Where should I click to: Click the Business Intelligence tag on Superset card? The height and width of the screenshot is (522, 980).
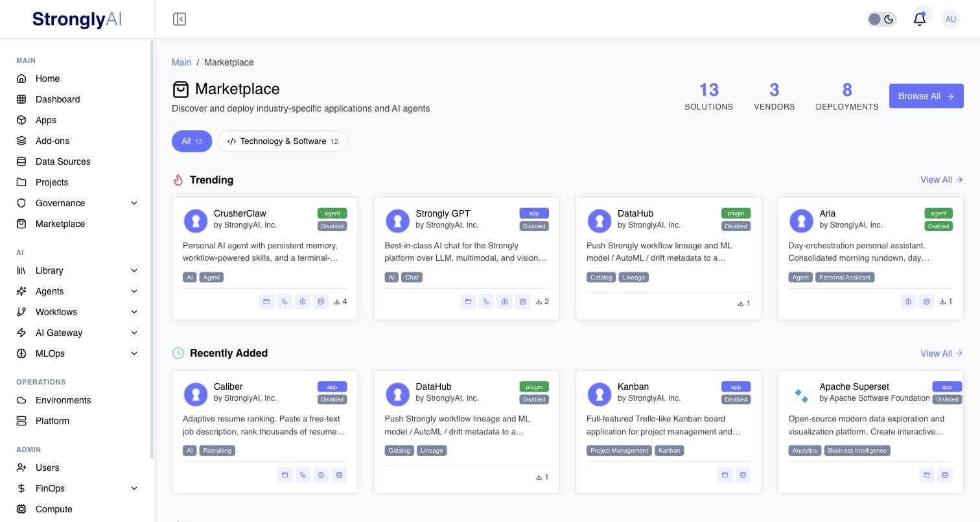click(857, 451)
